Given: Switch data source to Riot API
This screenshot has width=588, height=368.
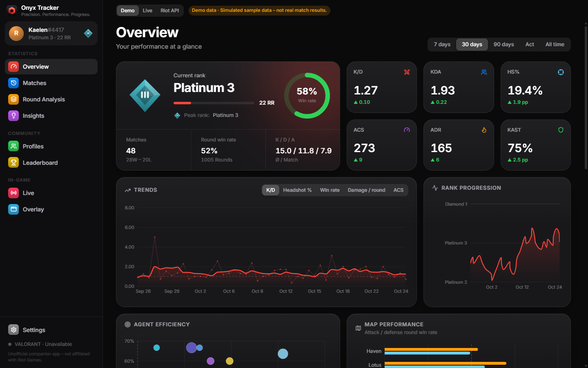Looking at the screenshot, I should (169, 11).
